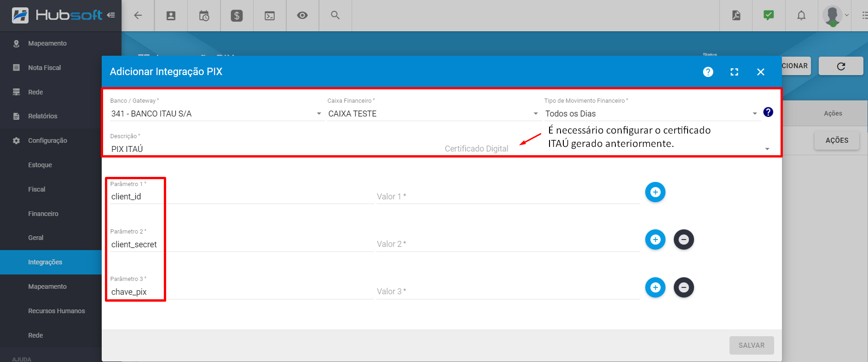Viewport: 868px width, 362px height.
Task: Add parameter using plus on client_secret row
Action: [655, 239]
